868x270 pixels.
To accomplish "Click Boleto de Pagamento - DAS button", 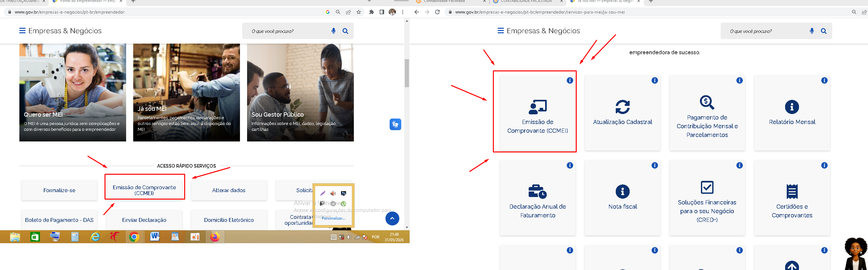I will (59, 220).
